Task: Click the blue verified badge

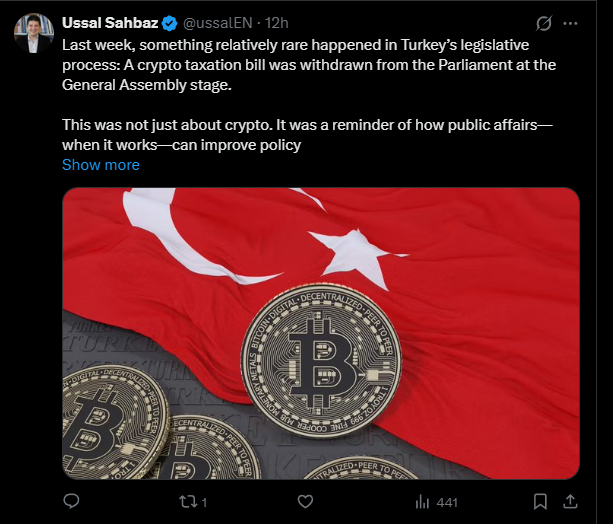Action: (171, 23)
